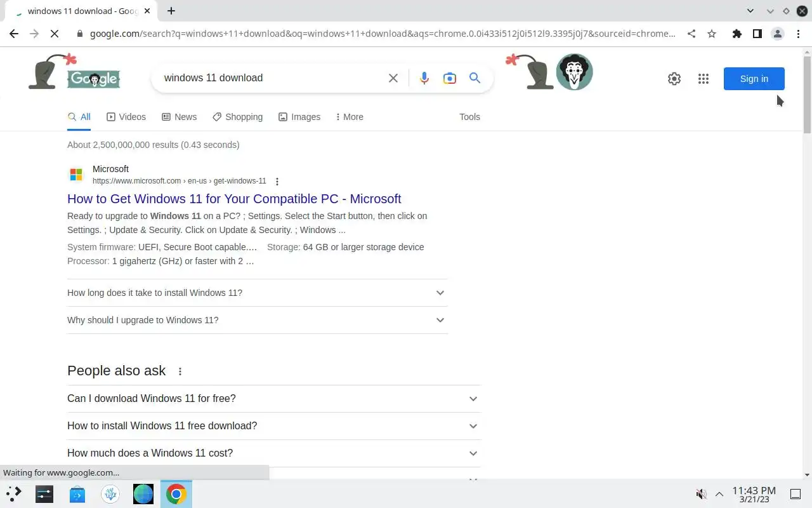Open the taskbar clock and date
The width and height of the screenshot is (812, 508).
click(754, 494)
